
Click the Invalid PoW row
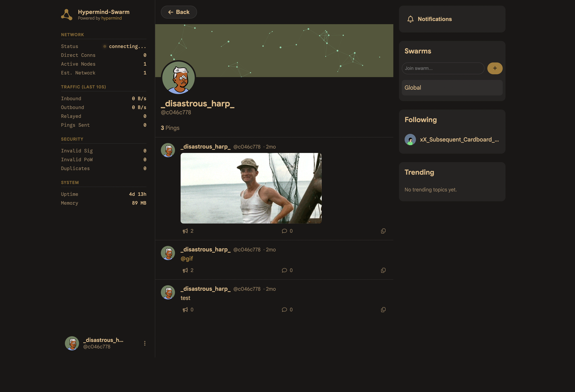tap(104, 160)
